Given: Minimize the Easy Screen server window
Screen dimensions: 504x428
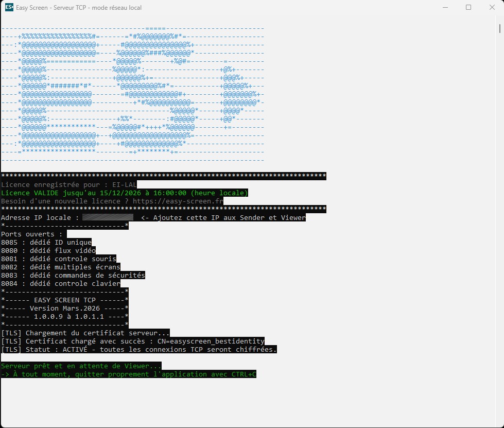Looking at the screenshot, I should [444, 8].
